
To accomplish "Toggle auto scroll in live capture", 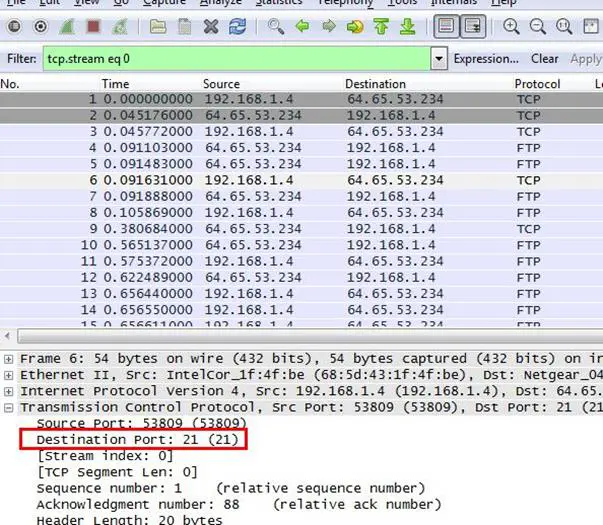I will (473, 26).
